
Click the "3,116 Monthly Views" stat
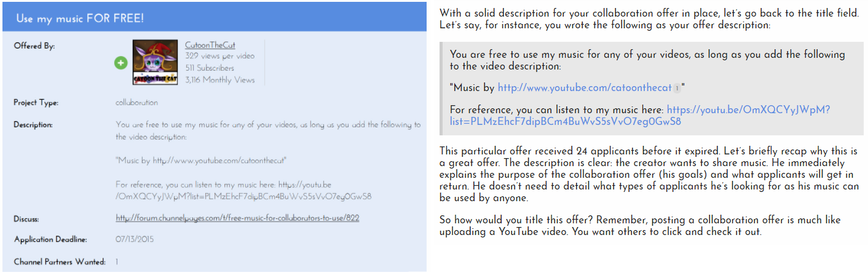coord(219,80)
